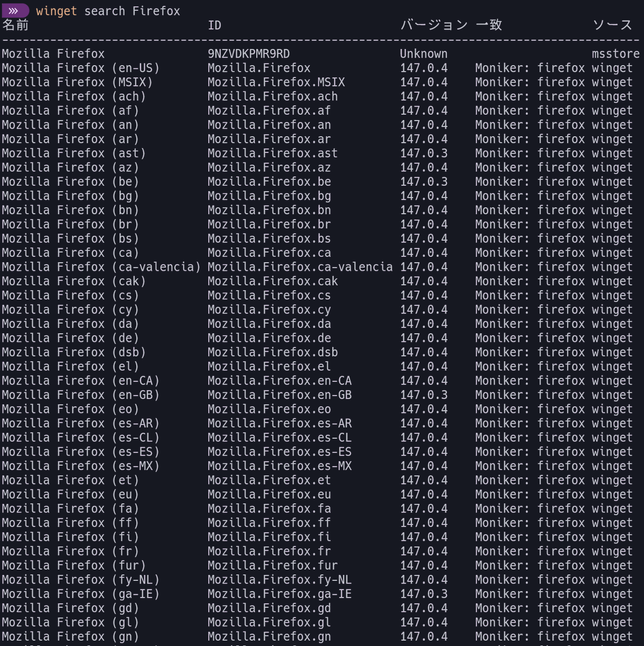This screenshot has height=646, width=644.
Task: Click 'winget' source in the ca-valencia row
Action: tap(612, 267)
